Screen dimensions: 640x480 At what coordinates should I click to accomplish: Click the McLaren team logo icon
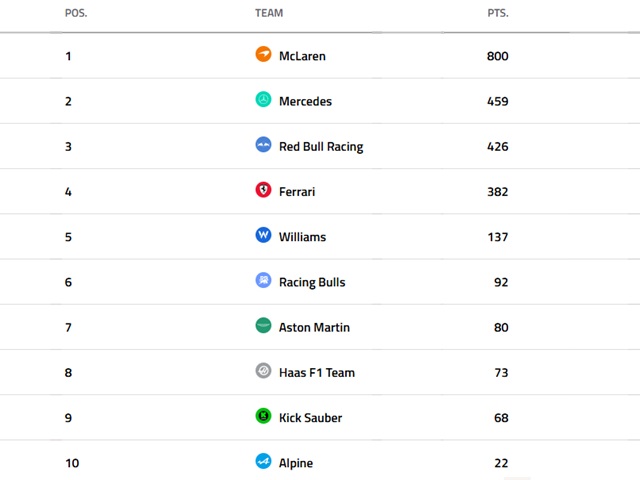tap(263, 54)
